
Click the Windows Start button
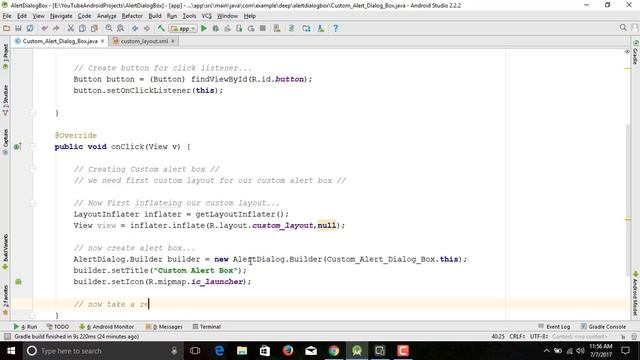click(11, 351)
